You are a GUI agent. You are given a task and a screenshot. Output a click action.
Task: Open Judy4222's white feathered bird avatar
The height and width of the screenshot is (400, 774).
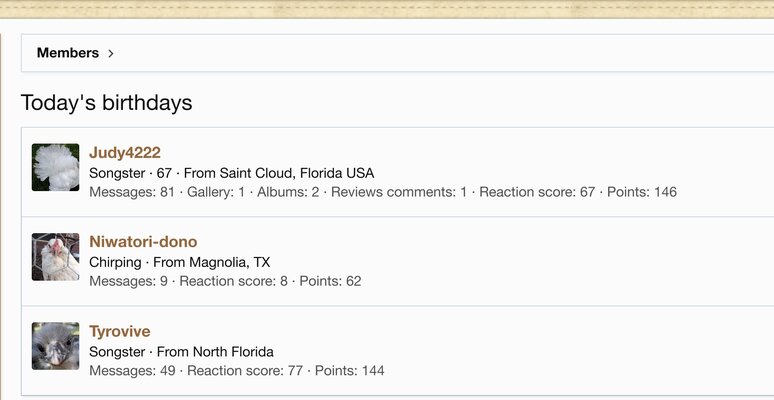coord(55,167)
